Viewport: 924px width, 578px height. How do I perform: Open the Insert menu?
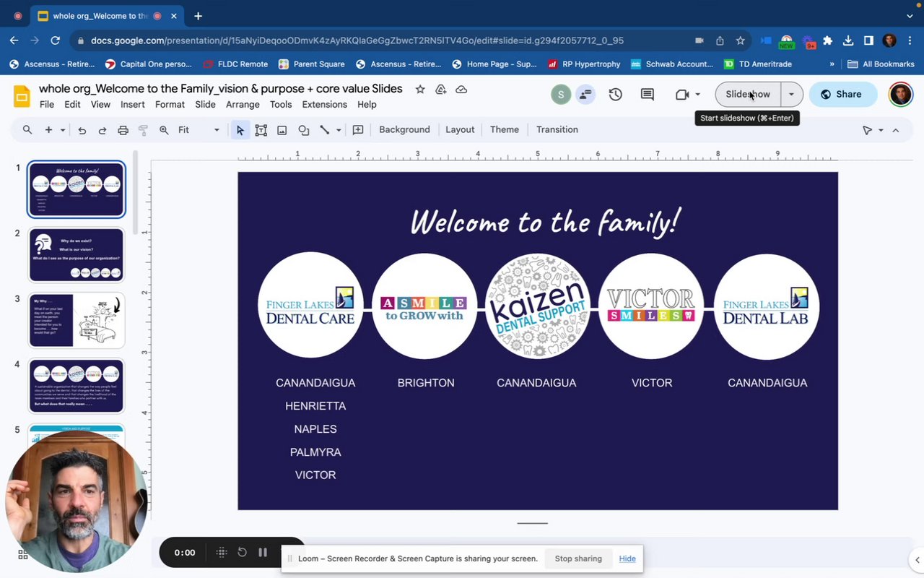point(133,104)
